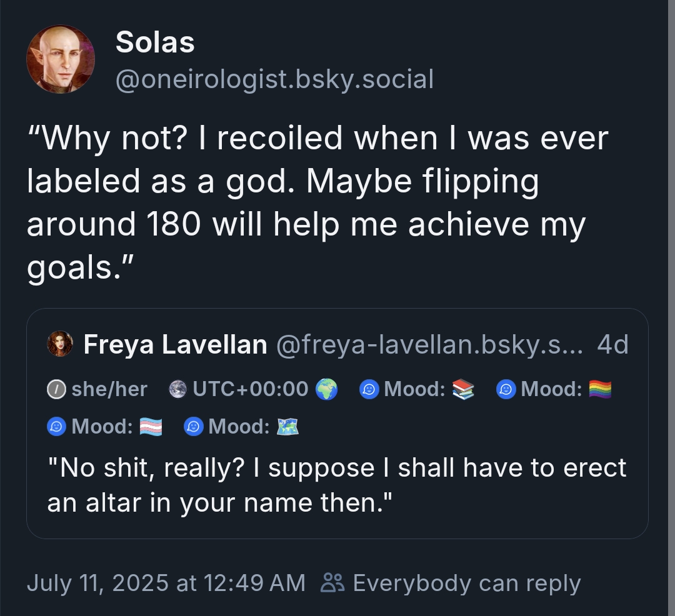The image size is (675, 616).
Task: Click the Solas display name
Action: coord(155,42)
